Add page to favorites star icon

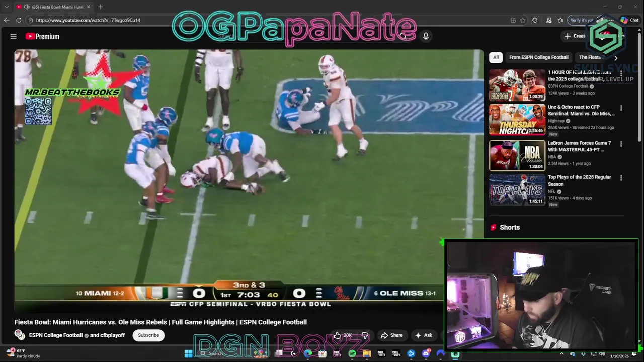[523, 20]
